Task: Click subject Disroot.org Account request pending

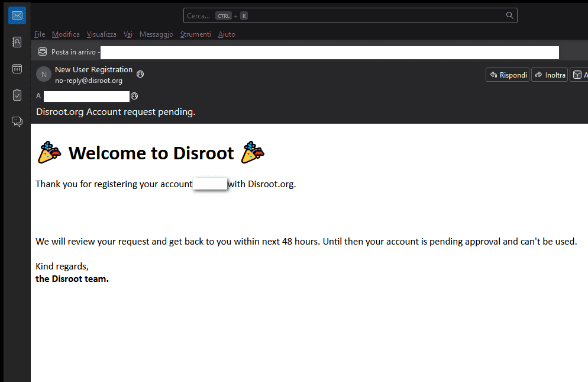Action: [115, 112]
